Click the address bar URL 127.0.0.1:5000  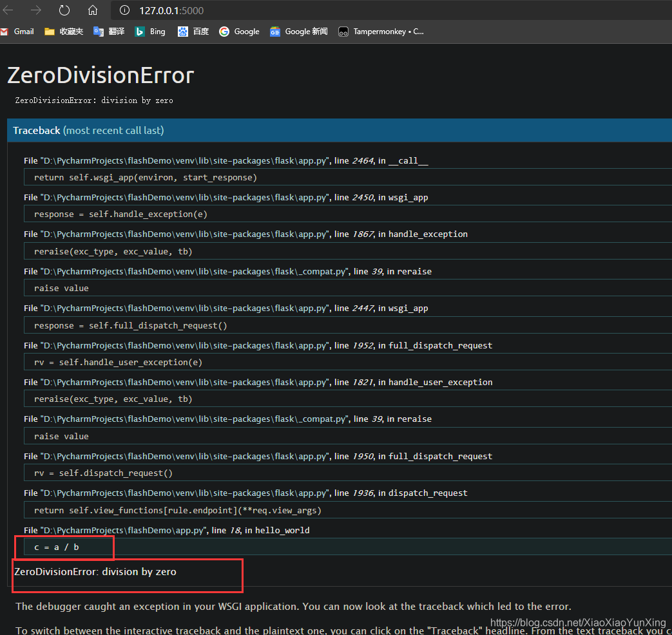pyautogui.click(x=171, y=11)
